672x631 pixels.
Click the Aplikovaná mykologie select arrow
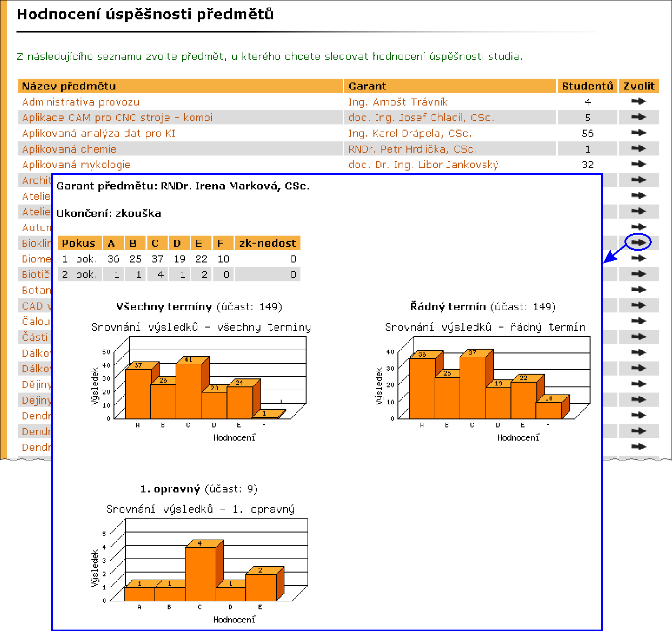click(639, 164)
